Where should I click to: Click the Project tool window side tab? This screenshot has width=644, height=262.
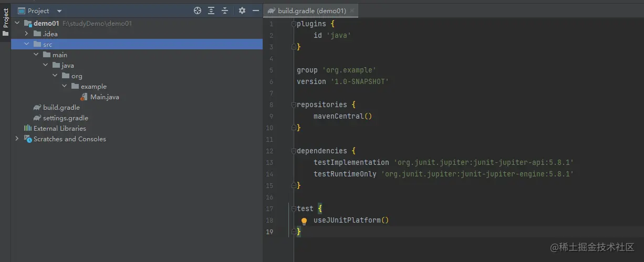coord(5,22)
